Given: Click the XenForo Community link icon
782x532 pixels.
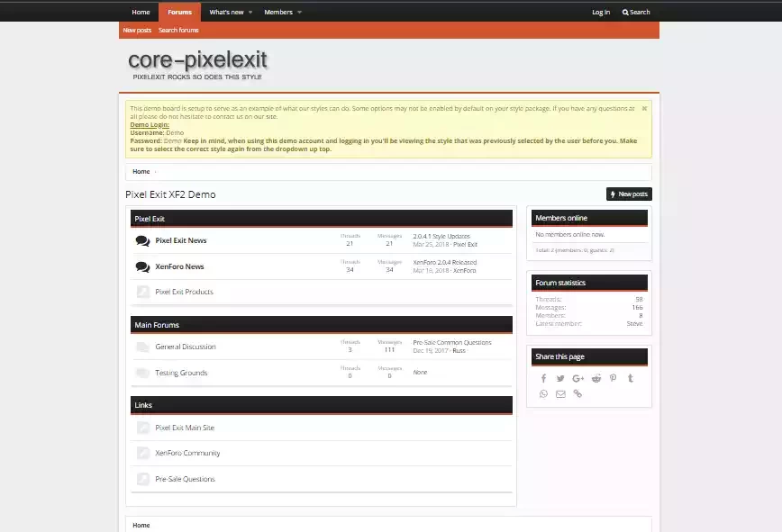Looking at the screenshot, I should 143,454.
